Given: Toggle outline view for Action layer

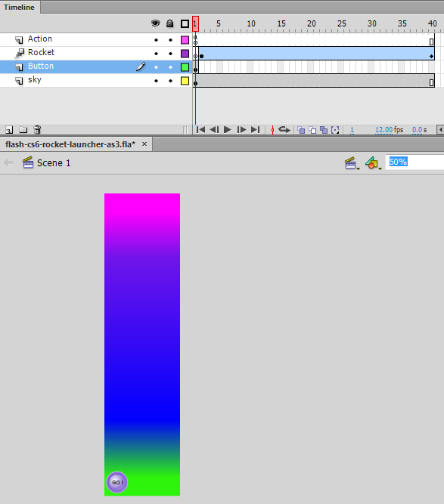Looking at the screenshot, I should click(x=185, y=40).
